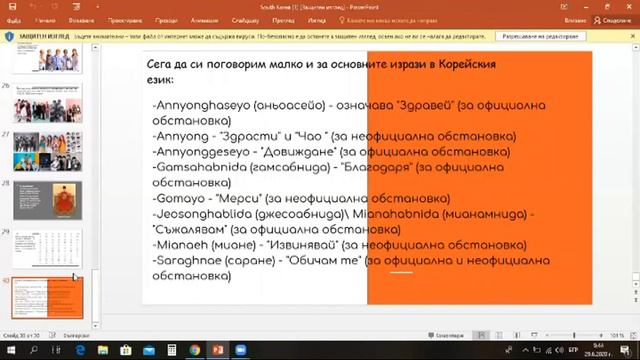Screen dimensions: 640x360
Task: Start Slide Show from status bar icon
Action: (534, 336)
